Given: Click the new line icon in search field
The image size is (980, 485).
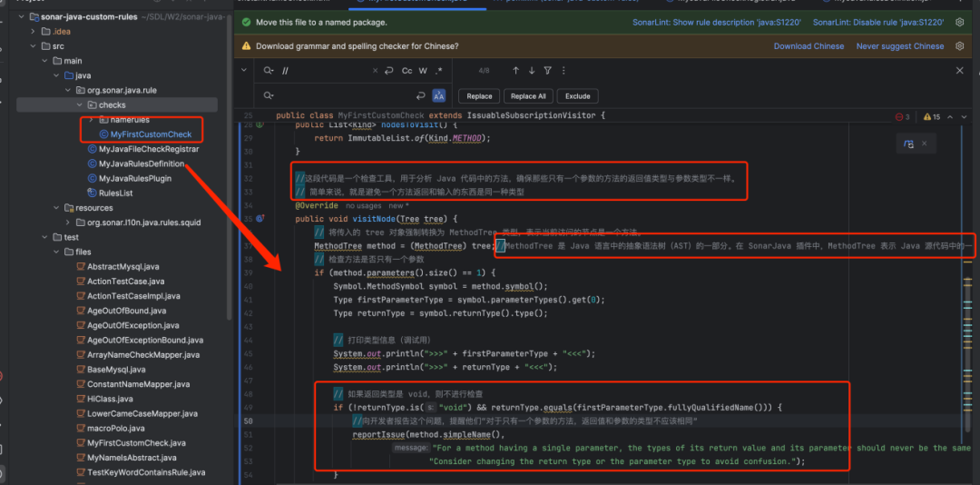Looking at the screenshot, I should tap(388, 71).
